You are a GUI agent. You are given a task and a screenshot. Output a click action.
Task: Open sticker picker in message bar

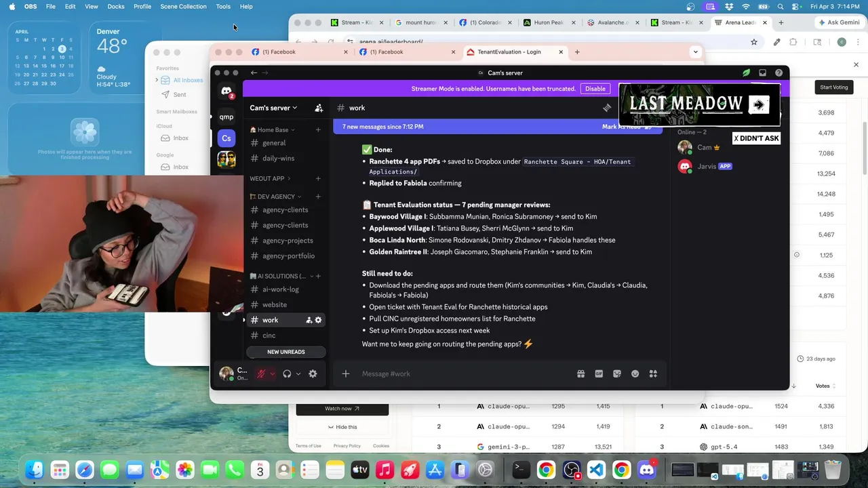[x=617, y=373]
